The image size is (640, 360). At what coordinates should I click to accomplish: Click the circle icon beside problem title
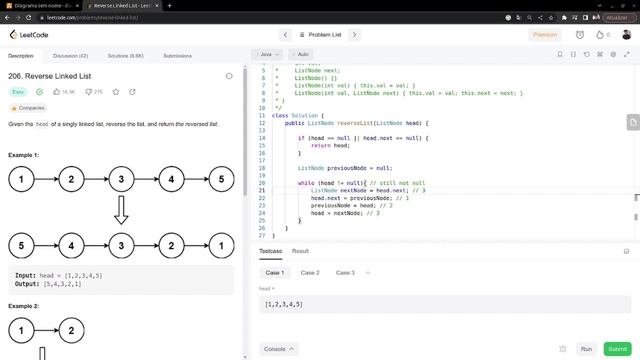[x=229, y=76]
